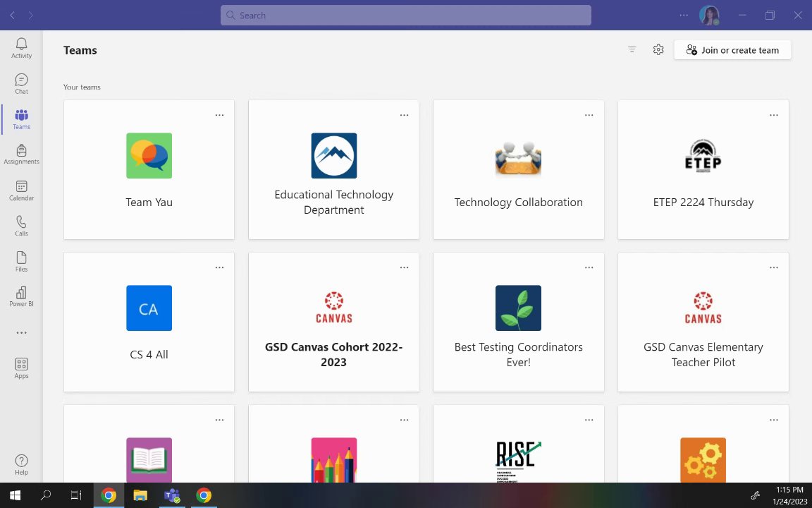812x508 pixels.
Task: Go back with the back arrow
Action: tap(13, 15)
